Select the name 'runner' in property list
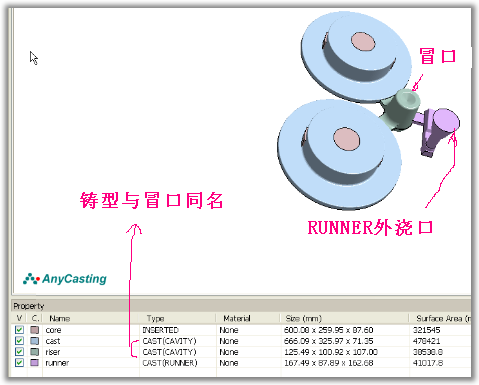 [x=57, y=363]
